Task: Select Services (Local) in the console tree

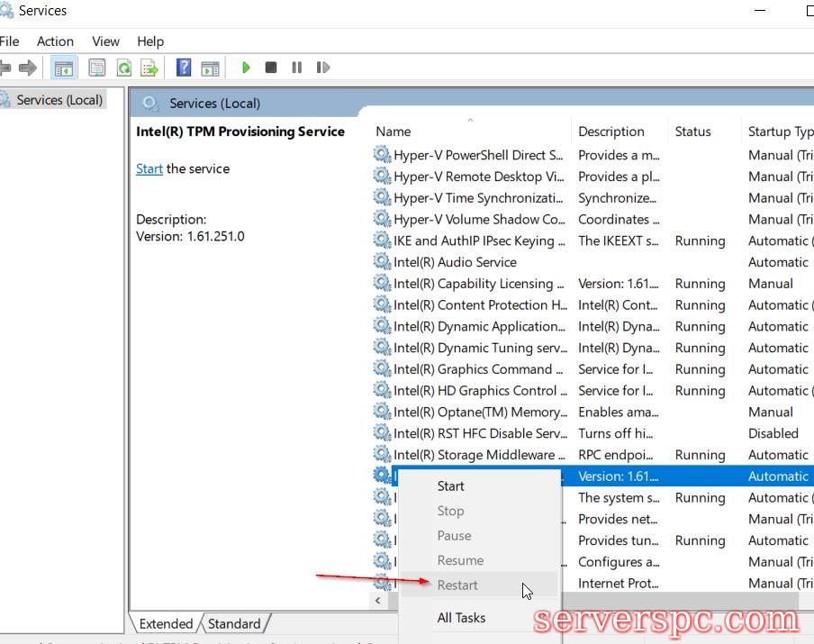Action: point(59,100)
